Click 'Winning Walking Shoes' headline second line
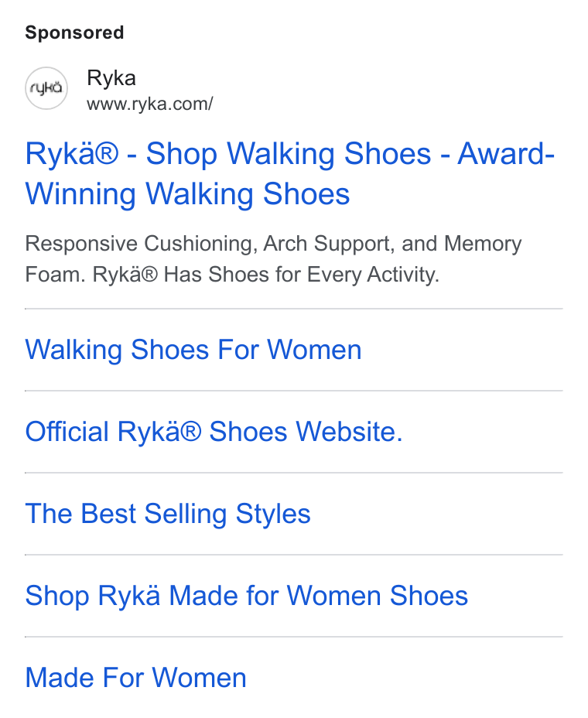This screenshot has width=588, height=718. tap(188, 193)
